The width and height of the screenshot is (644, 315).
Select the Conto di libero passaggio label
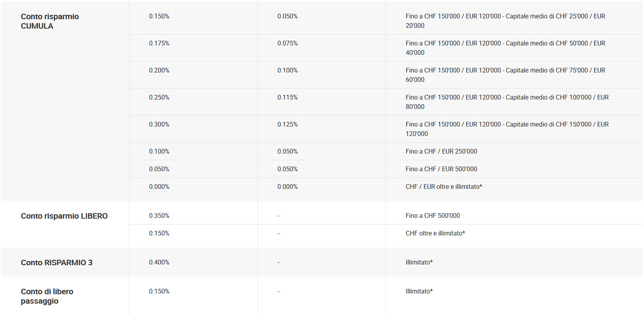[x=47, y=296]
